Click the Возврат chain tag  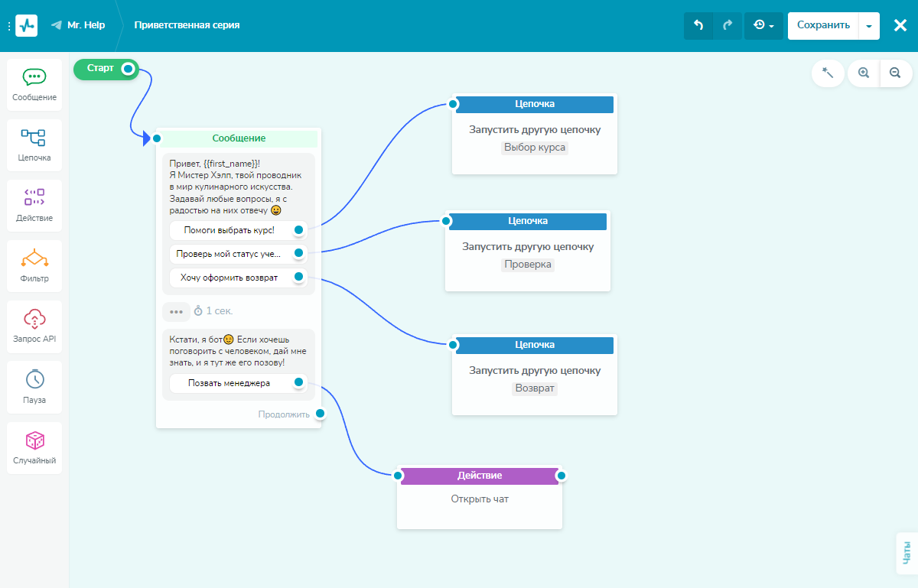[535, 388]
